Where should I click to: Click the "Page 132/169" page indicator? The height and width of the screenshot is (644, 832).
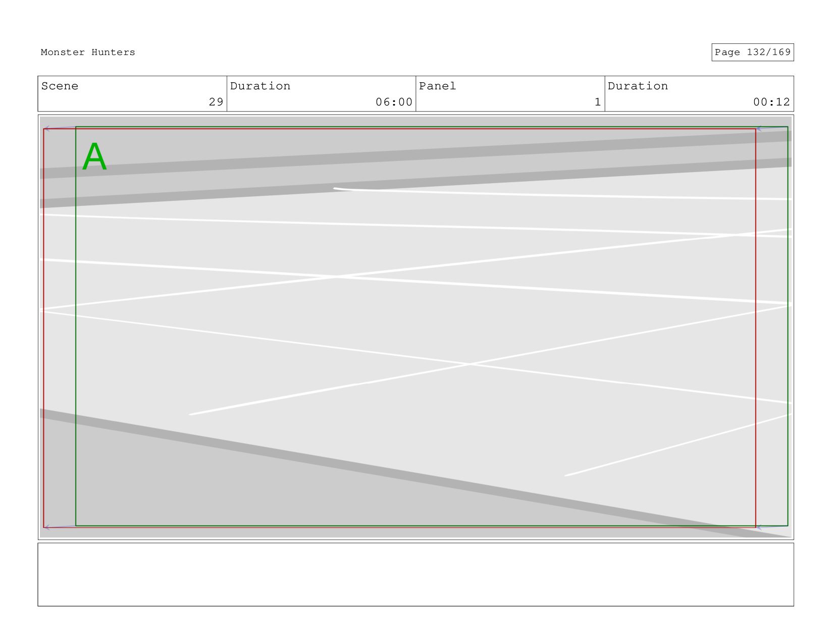752,52
